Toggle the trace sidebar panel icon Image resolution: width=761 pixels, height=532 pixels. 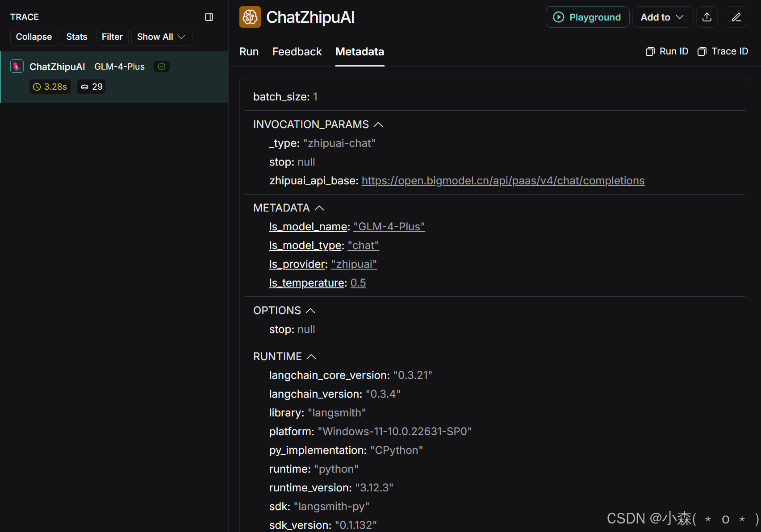point(209,17)
